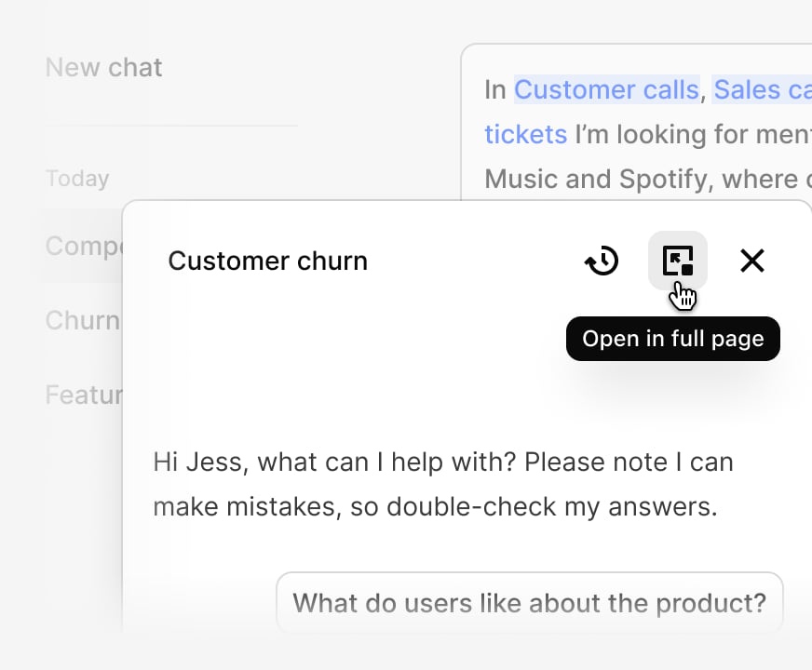812x670 pixels.
Task: Open the chat history clock icon
Action: click(x=602, y=261)
